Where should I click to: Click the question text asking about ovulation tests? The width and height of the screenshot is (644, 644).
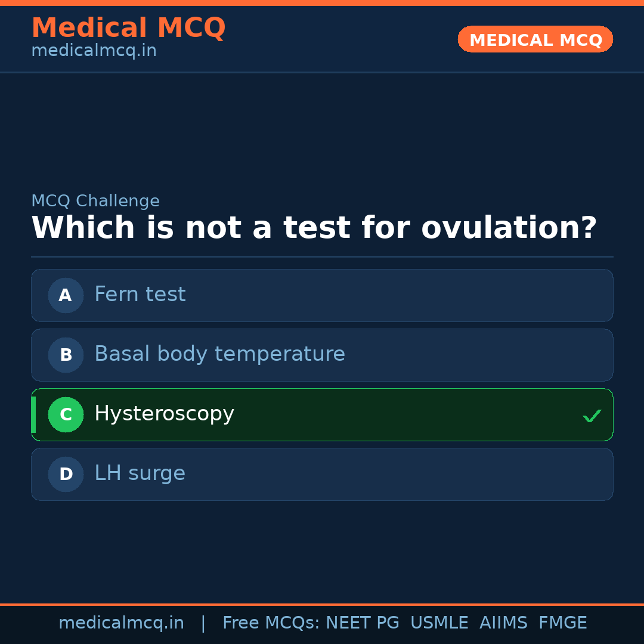point(314,227)
